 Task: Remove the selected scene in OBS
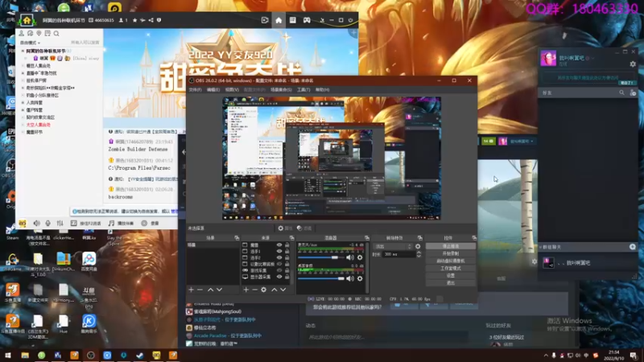200,290
